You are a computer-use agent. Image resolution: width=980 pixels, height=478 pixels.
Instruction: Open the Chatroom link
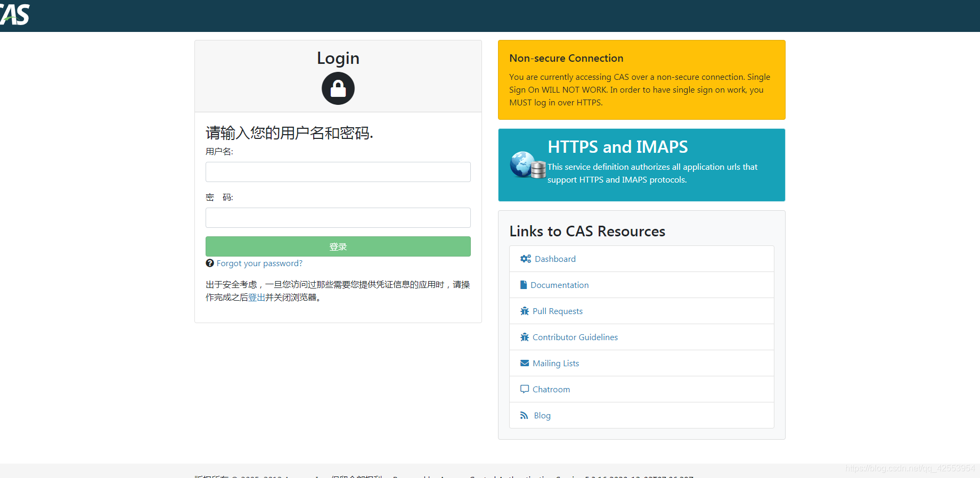(551, 389)
